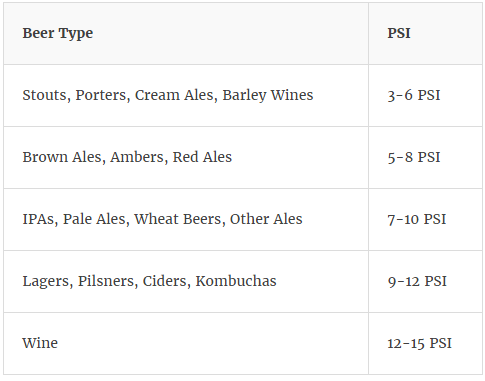Screen dimensions: 485x381
Task: Select the Lagers, Pilsners, Ciders, Kombuchas cell
Action: [x=186, y=281]
